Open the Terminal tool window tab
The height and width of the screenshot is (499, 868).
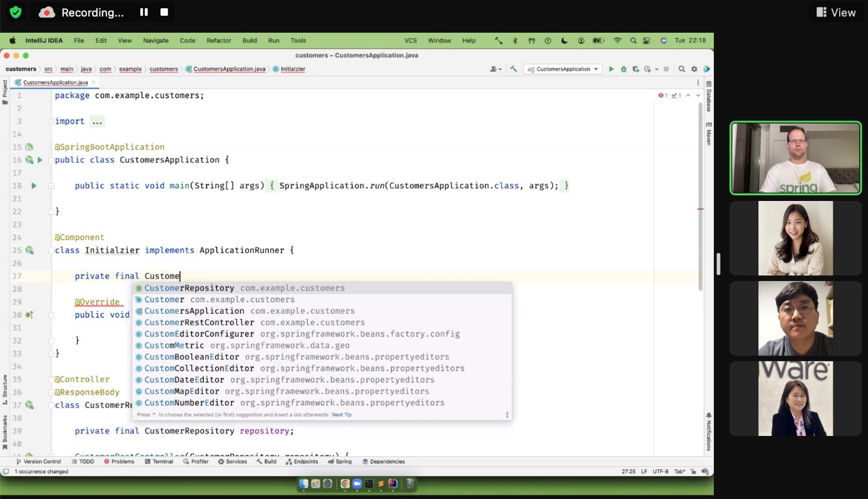[159, 461]
